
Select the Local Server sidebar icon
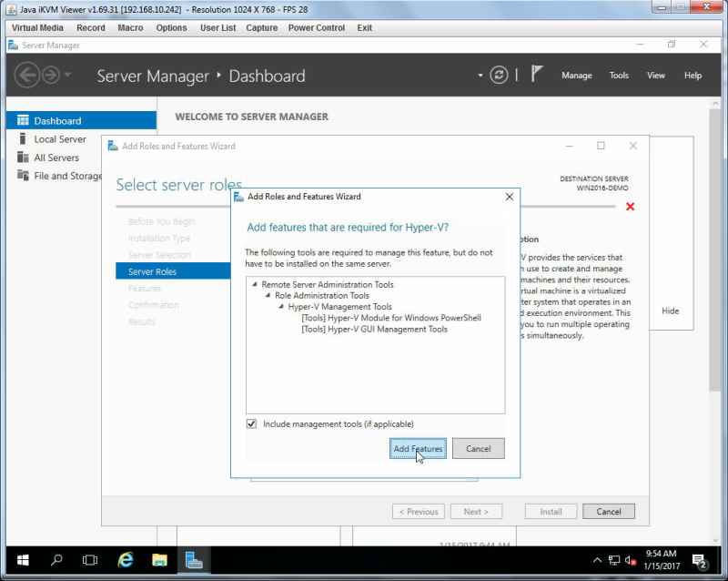pyautogui.click(x=22, y=138)
